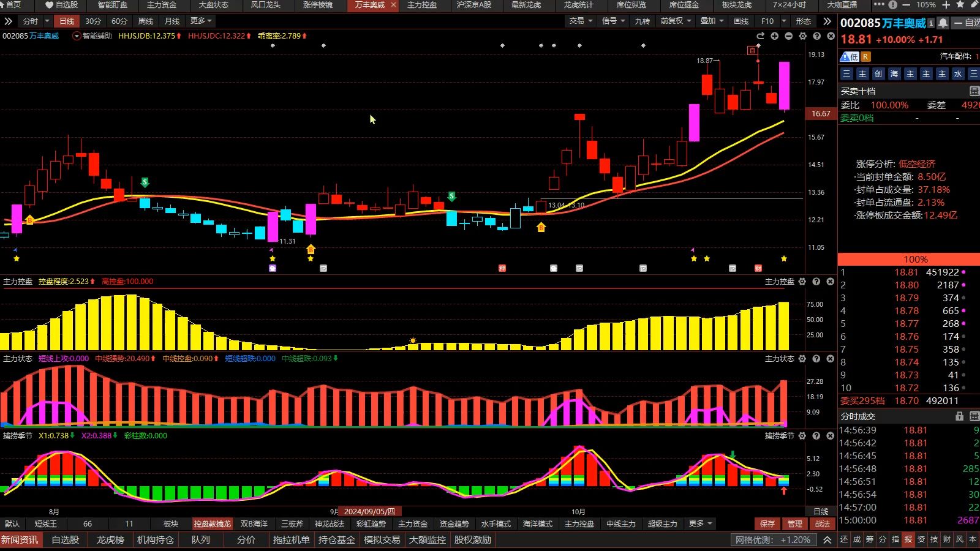Click the 网格优测 +1.20% indicator
This screenshot has height=551, width=980.
[x=774, y=540]
